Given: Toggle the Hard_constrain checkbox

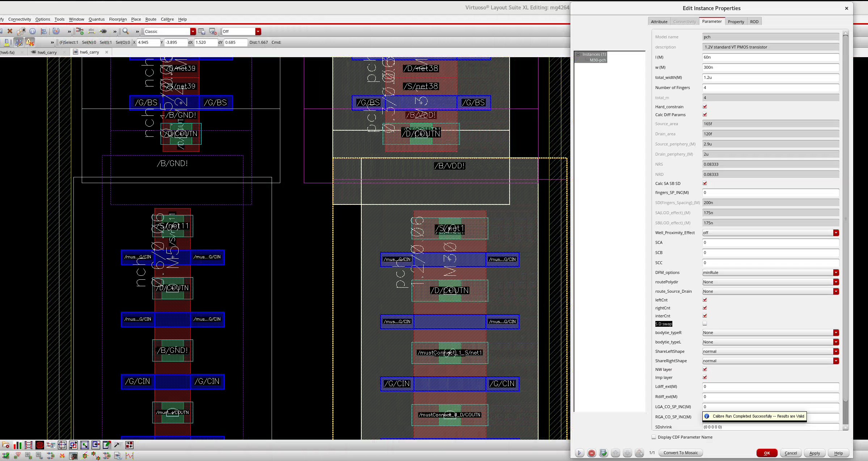Looking at the screenshot, I should [705, 106].
